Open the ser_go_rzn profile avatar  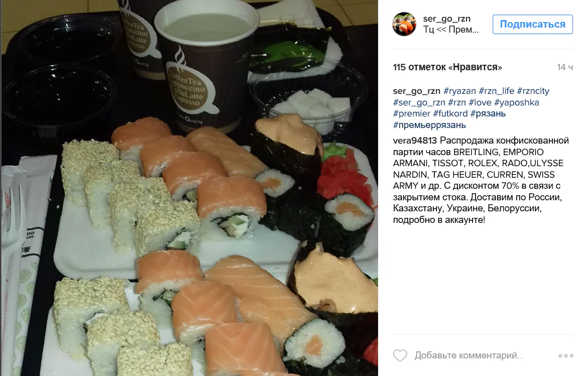404,24
